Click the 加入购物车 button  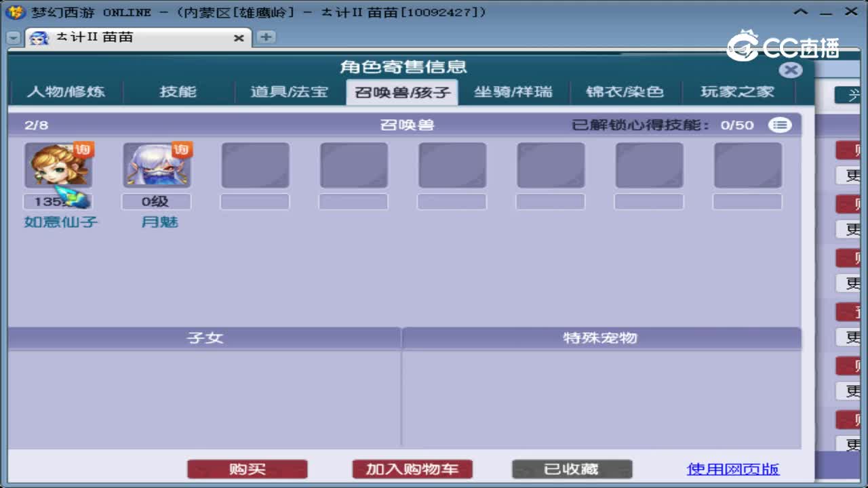[x=412, y=469]
